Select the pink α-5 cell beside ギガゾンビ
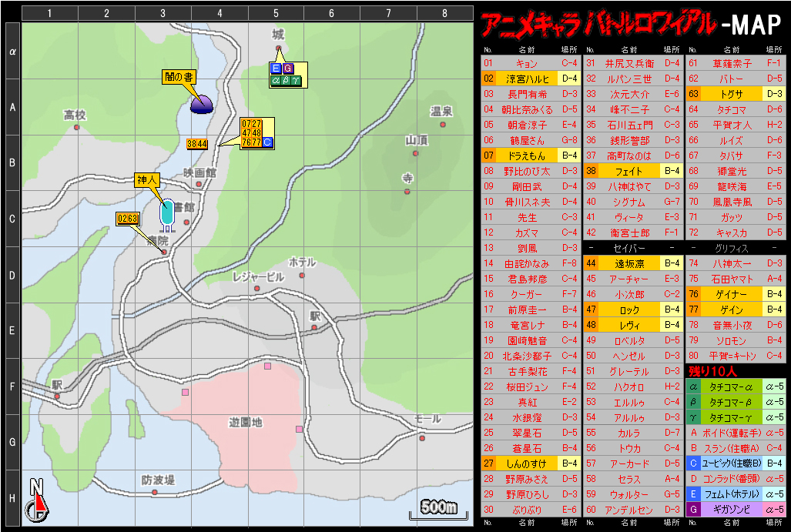This screenshot has height=532, width=791. (x=774, y=510)
